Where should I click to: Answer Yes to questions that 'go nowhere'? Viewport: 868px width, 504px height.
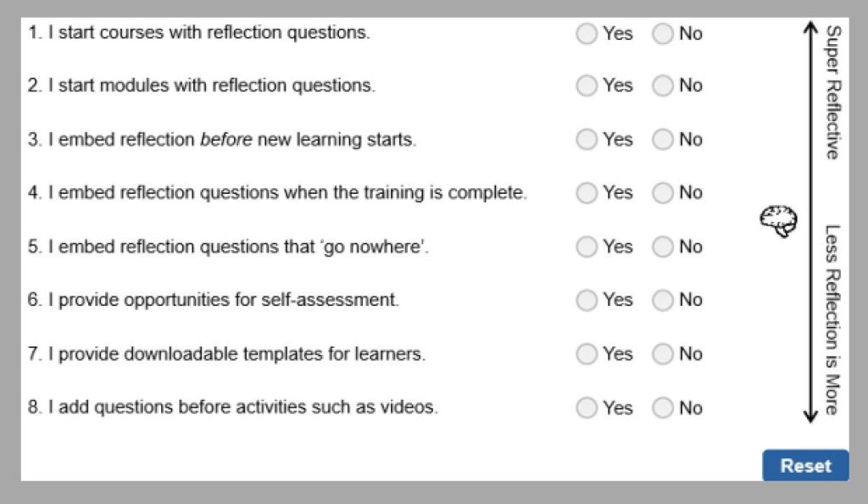pyautogui.click(x=587, y=247)
